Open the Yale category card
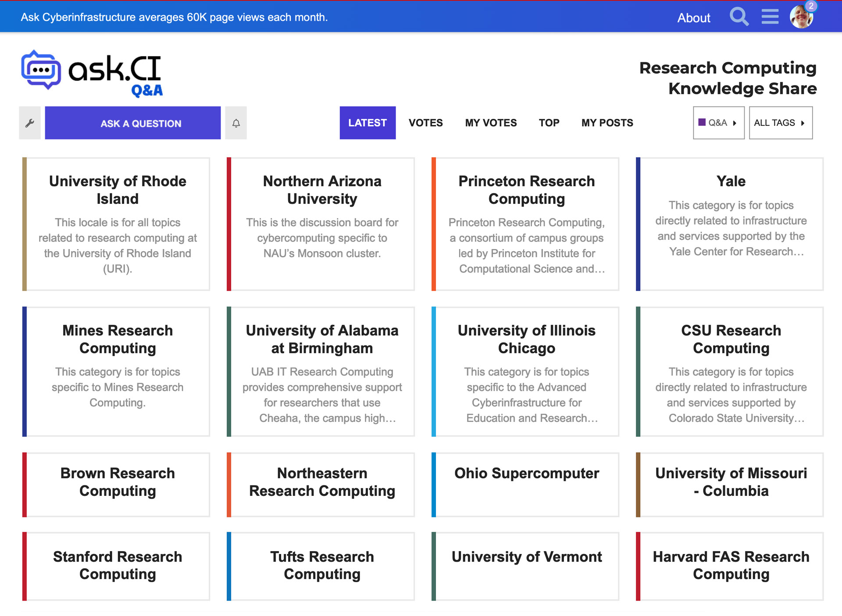This screenshot has width=842, height=616. pyautogui.click(x=731, y=181)
